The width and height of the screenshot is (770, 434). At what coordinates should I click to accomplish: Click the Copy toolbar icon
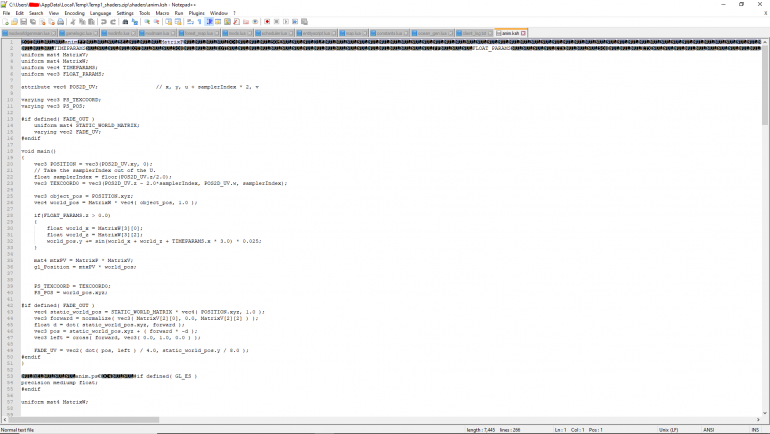click(82, 22)
